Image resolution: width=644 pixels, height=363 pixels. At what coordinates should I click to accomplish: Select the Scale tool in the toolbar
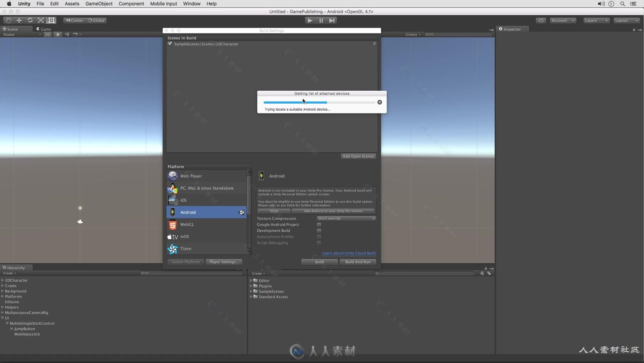(x=41, y=20)
